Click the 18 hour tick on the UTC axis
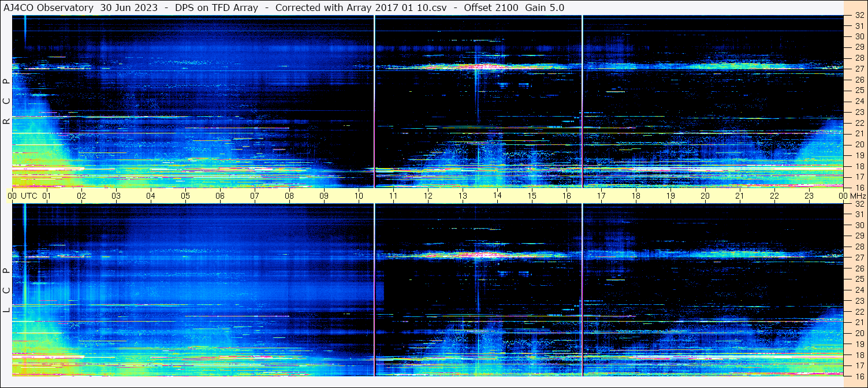This screenshot has height=388, width=868. click(x=636, y=196)
